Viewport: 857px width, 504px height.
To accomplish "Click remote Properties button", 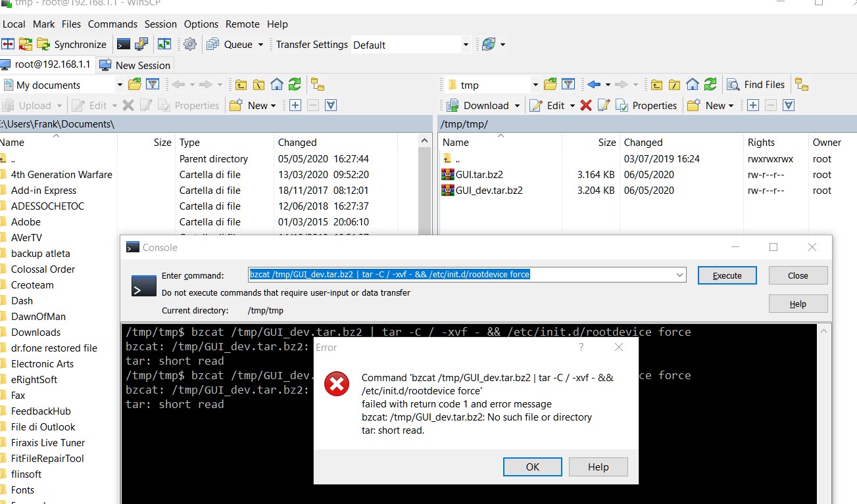I will 647,105.
